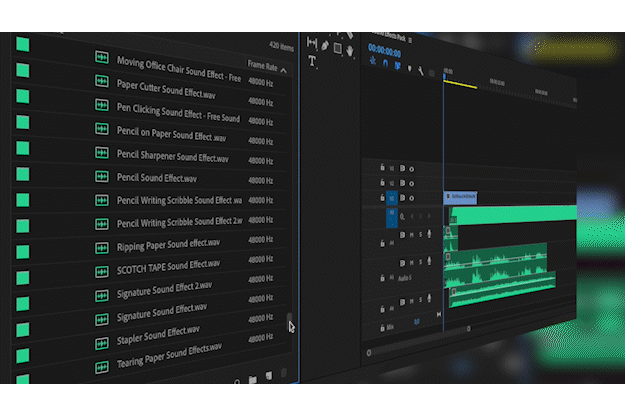Viewport: 625px width, 417px height.
Task: Click the green label swatch beside Pencil Sound Effect
Action: pyautogui.click(x=22, y=173)
